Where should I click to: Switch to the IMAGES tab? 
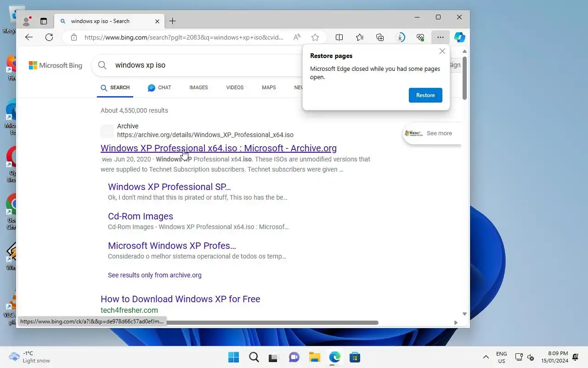[x=198, y=87]
